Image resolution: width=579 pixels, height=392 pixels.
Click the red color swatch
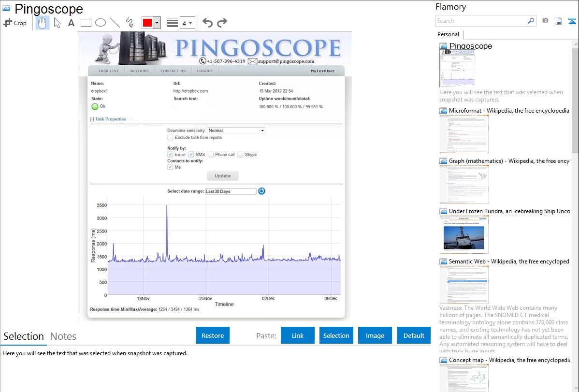click(147, 23)
